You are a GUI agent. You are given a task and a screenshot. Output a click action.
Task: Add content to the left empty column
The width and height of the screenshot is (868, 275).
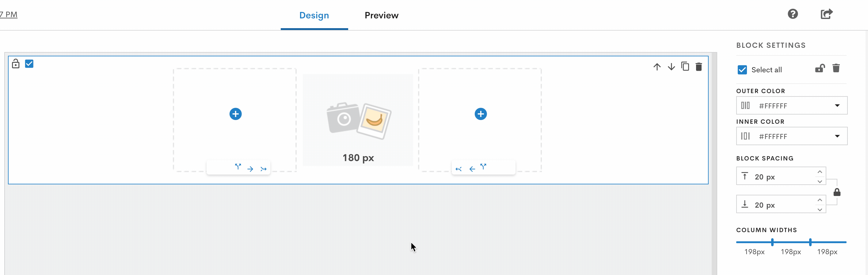point(235,114)
